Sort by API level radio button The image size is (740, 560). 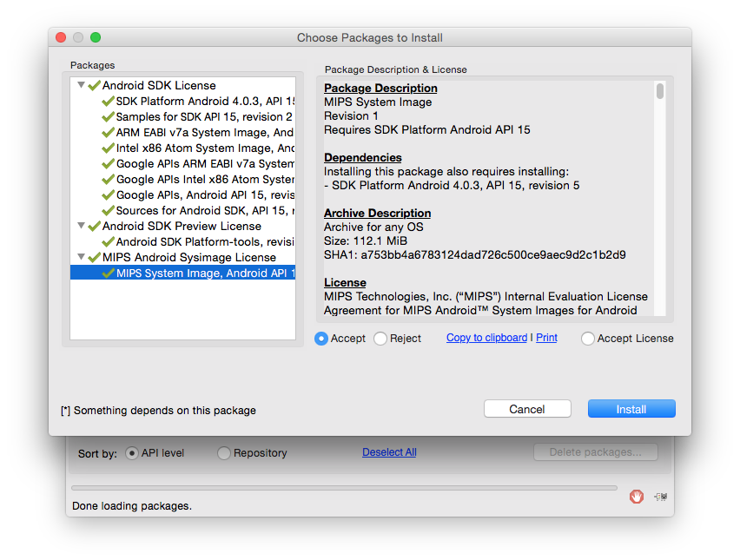coord(132,453)
